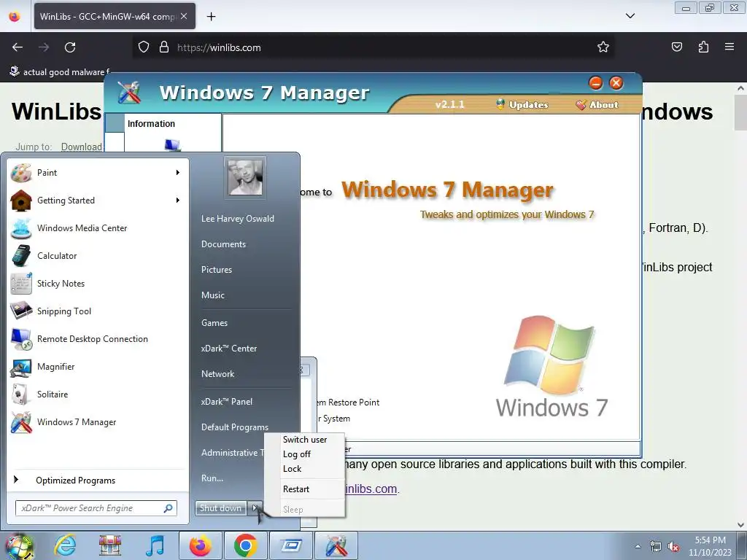Viewport: 747px width, 560px height.
Task: Click the taskbar clock showing 5:54 PM
Action: pos(710,546)
